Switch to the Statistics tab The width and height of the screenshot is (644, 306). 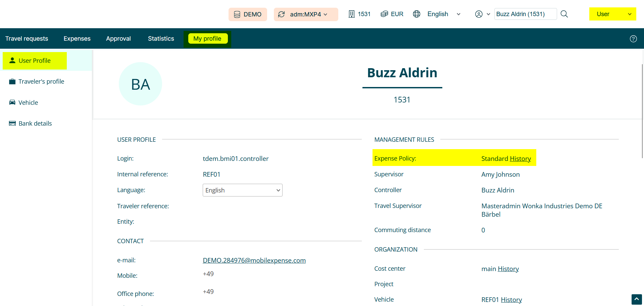[161, 39]
